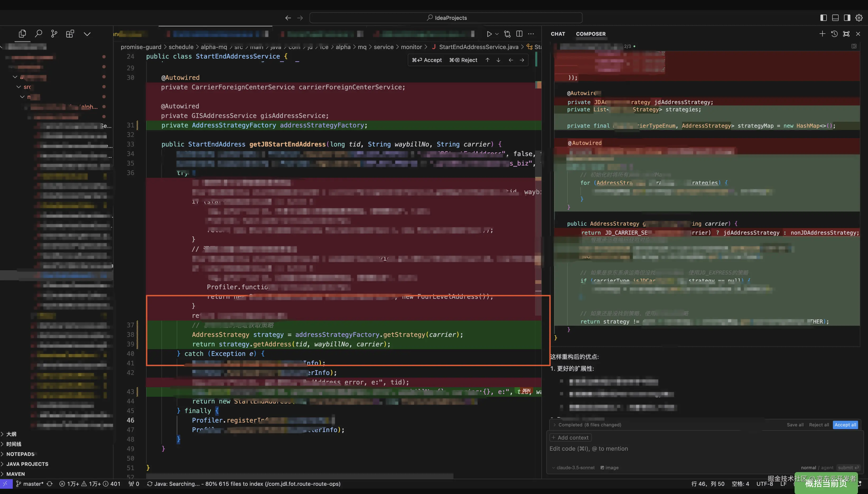Screen dimensions: 868x494
Task: Toggle bottom panel layout icon
Action: click(835, 18)
